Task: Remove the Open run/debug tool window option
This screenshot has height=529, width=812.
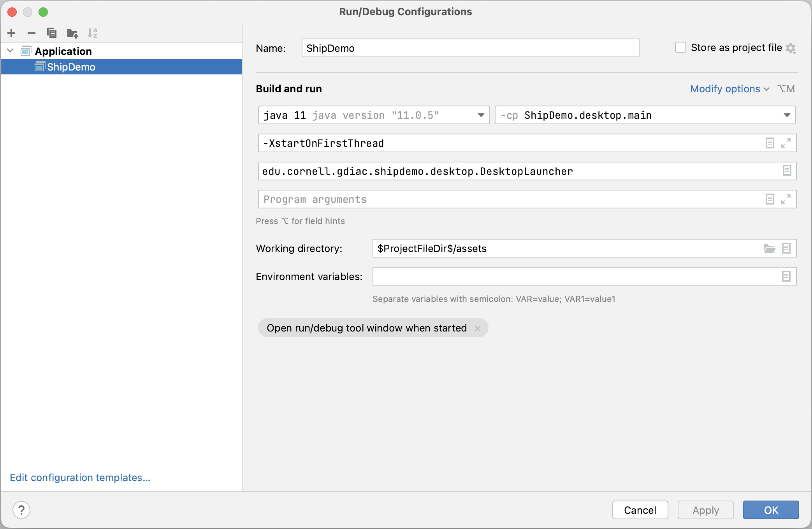Action: pos(478,328)
